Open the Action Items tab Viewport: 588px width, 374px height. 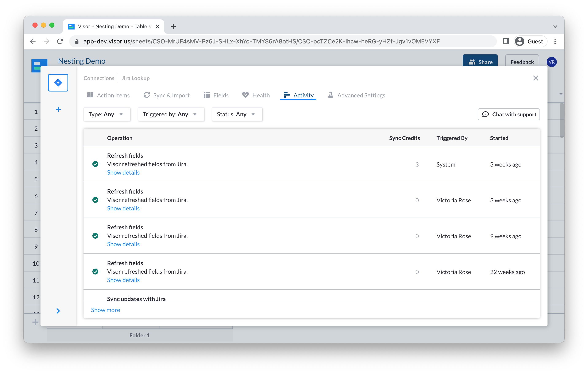click(108, 95)
